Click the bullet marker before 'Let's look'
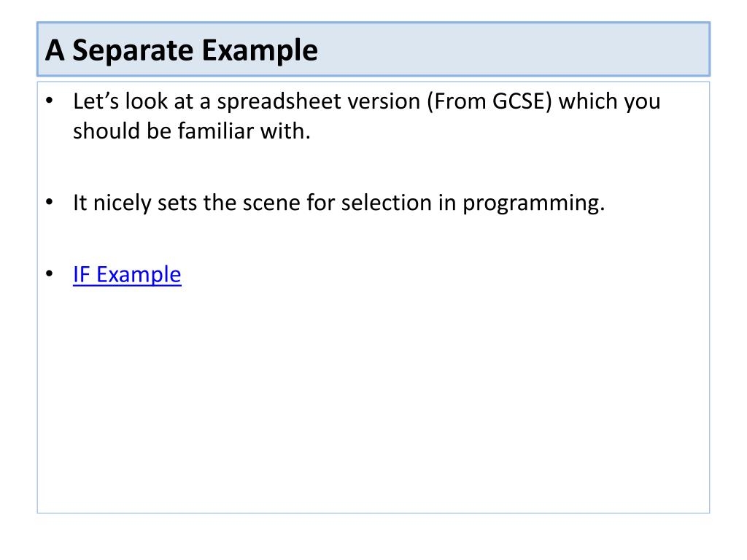 (x=50, y=101)
